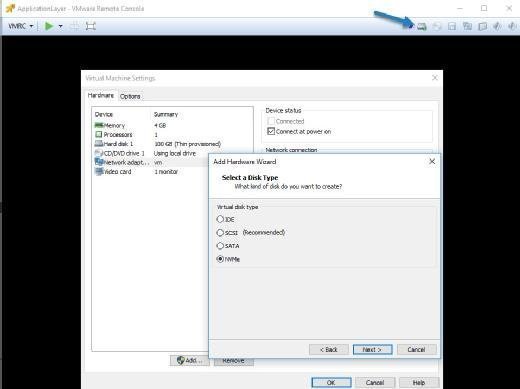Viewport: 520px width, 389px height.
Task: Click "100 GB (Thin provisioned)" summary text
Action: [187, 144]
